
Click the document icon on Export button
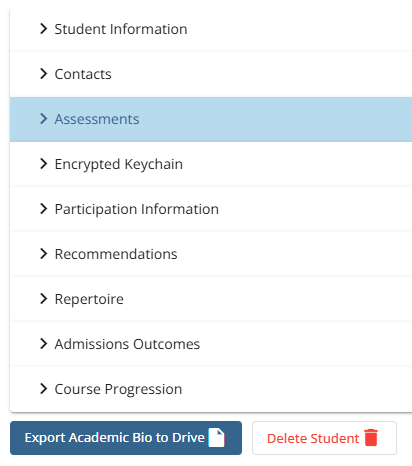click(217, 438)
